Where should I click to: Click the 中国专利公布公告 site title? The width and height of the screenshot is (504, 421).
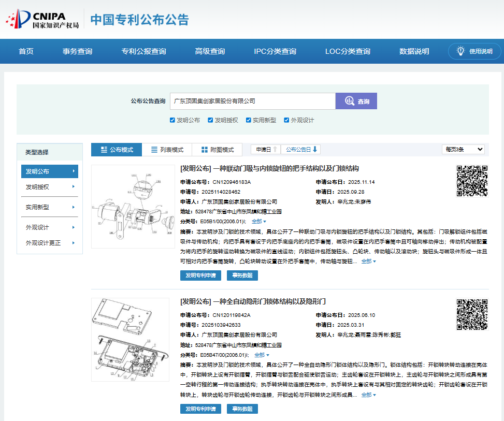(139, 20)
